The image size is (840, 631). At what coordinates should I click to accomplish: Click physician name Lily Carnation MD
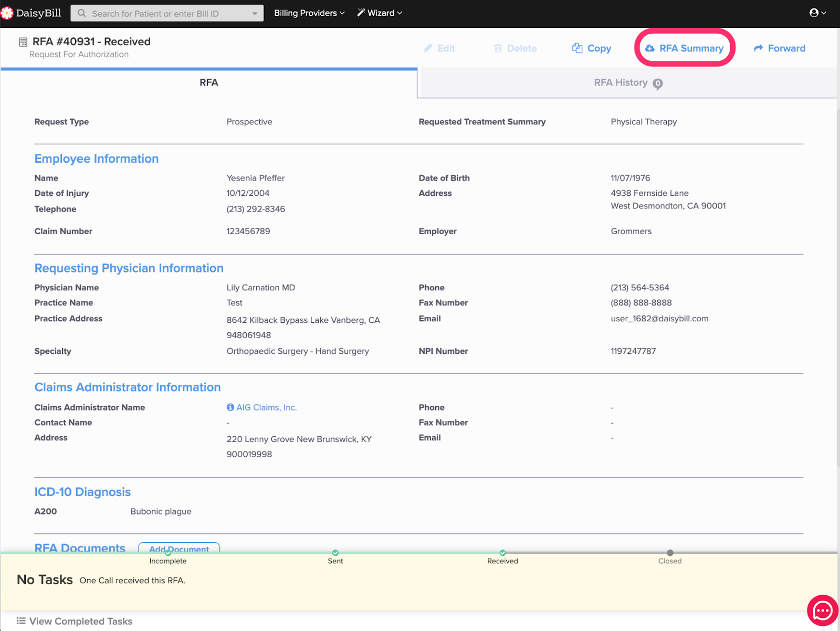tap(261, 288)
